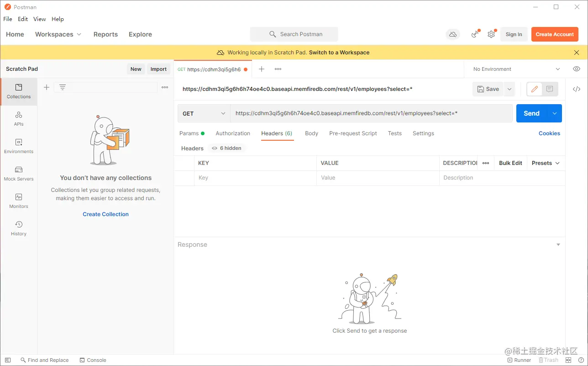Open the Presets dropdown
588x366 pixels.
[x=546, y=163]
